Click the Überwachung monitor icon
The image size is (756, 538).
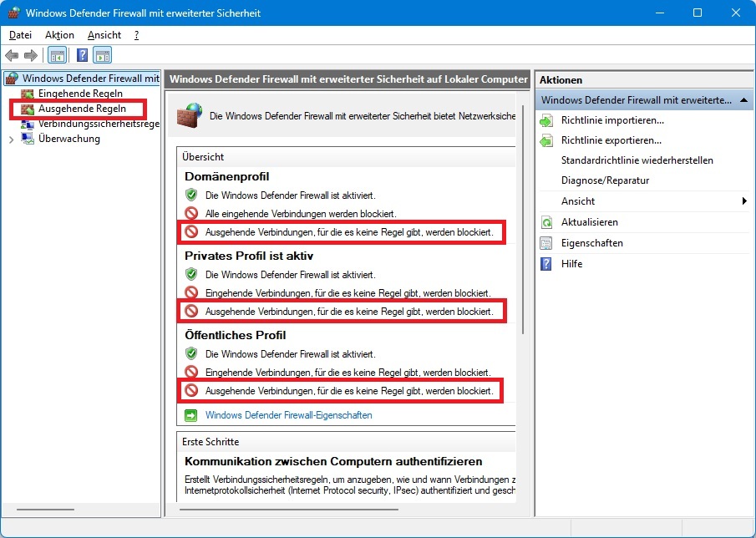click(28, 139)
